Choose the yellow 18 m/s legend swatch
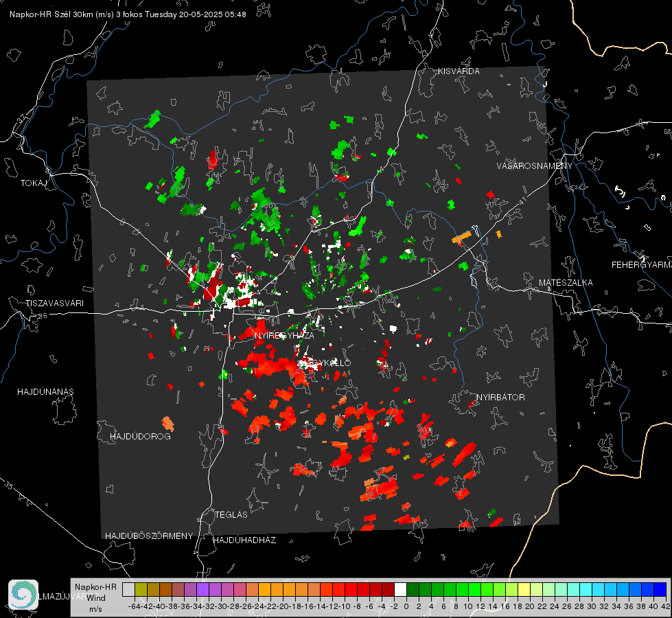The width and height of the screenshot is (672, 618). tap(524, 589)
